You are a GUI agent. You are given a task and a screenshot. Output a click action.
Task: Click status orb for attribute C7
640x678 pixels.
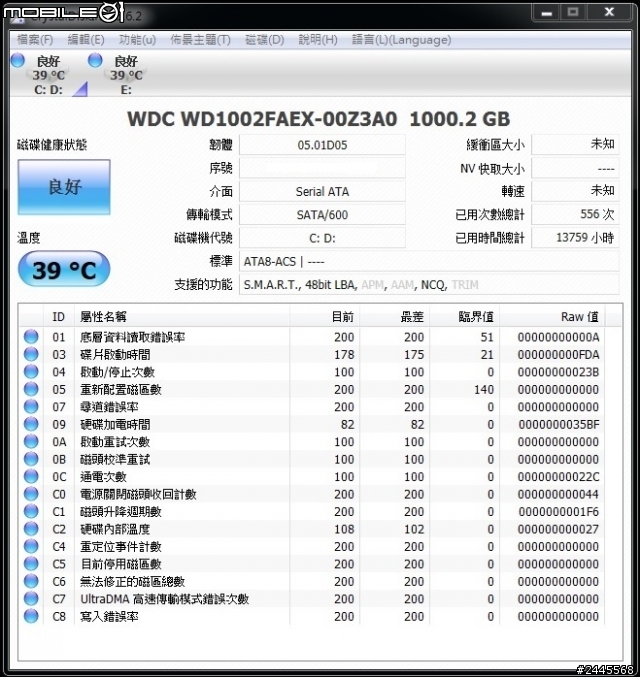click(x=31, y=598)
